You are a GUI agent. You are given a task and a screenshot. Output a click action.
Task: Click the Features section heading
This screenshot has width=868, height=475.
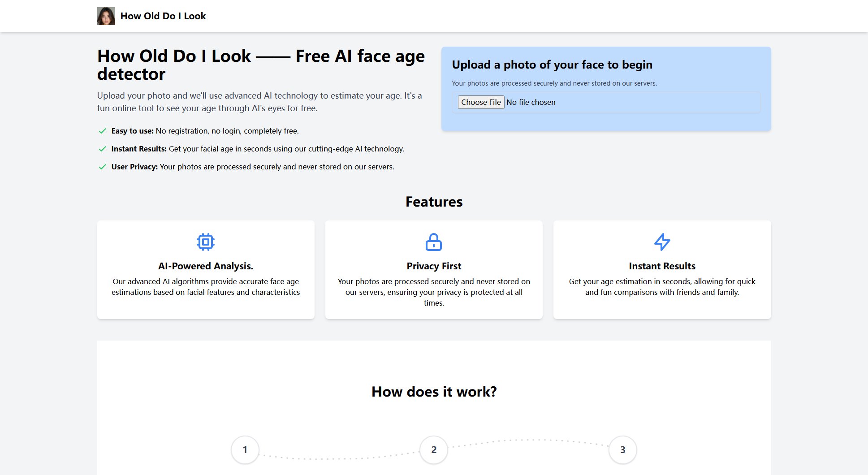[x=434, y=202]
